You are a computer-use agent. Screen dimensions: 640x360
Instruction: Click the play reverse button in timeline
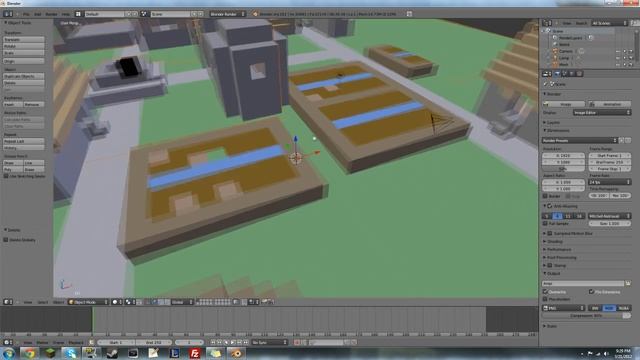click(x=227, y=342)
